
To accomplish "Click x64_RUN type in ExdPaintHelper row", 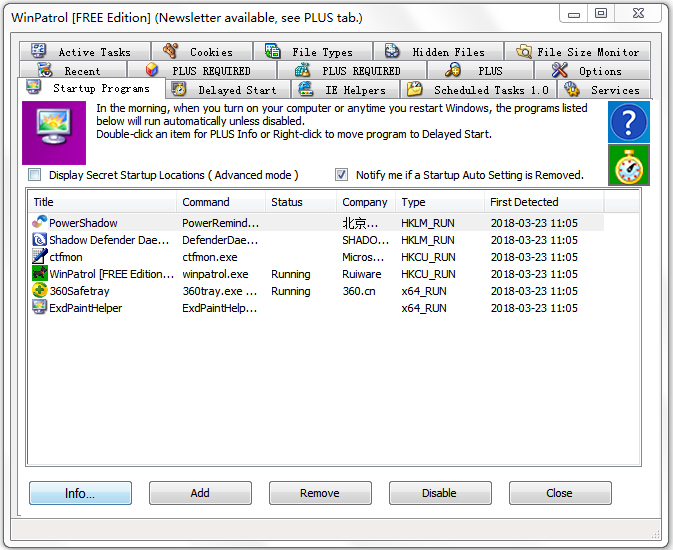I will (424, 308).
